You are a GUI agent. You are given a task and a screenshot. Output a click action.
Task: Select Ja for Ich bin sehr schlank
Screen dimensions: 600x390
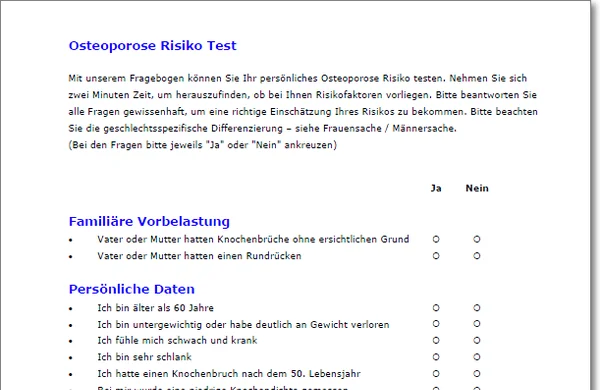click(x=436, y=357)
